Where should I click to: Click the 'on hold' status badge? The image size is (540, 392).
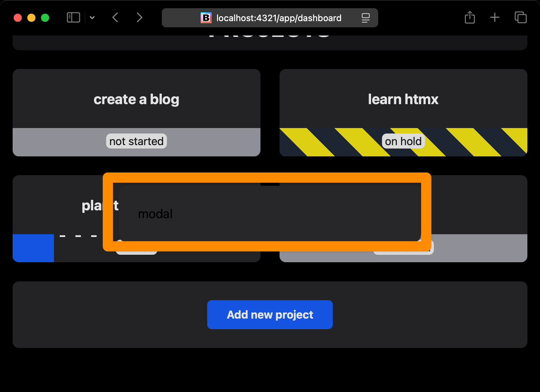click(x=403, y=141)
